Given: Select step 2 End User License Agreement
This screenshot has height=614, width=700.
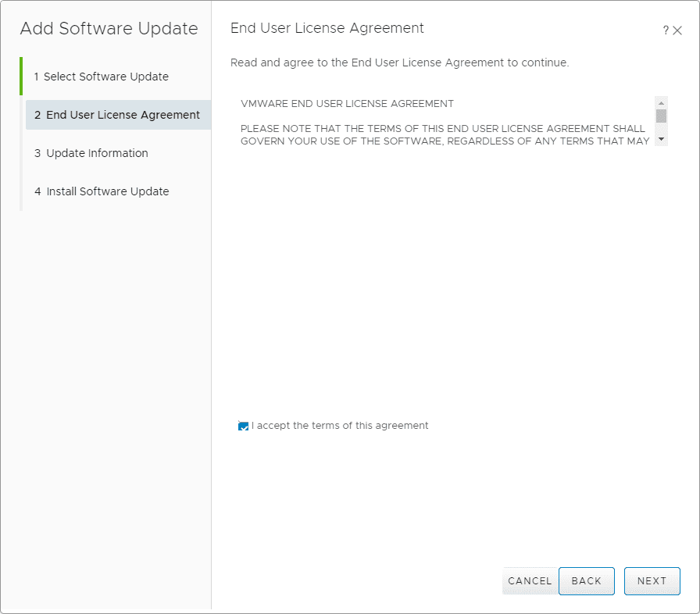Looking at the screenshot, I should (118, 115).
